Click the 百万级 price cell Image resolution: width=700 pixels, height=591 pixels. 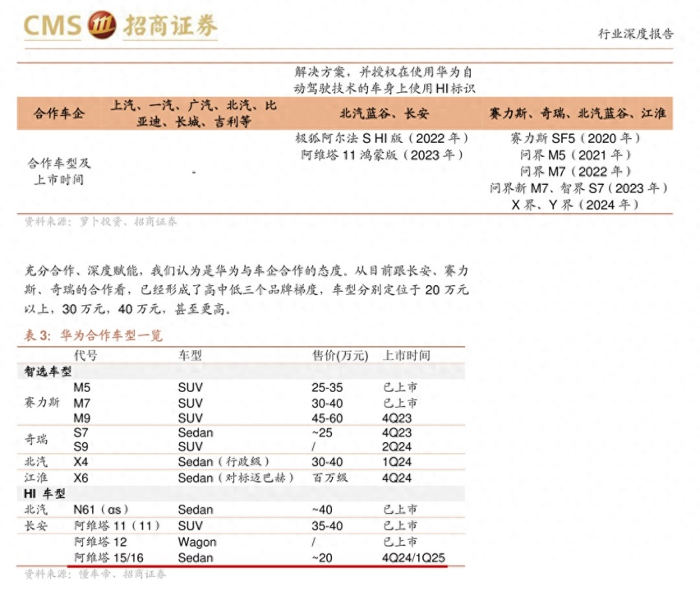330,478
